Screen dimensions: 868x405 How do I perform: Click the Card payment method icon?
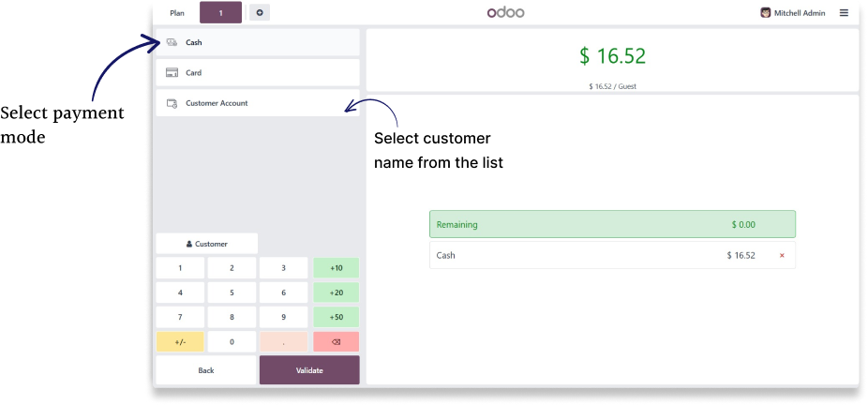click(x=172, y=72)
